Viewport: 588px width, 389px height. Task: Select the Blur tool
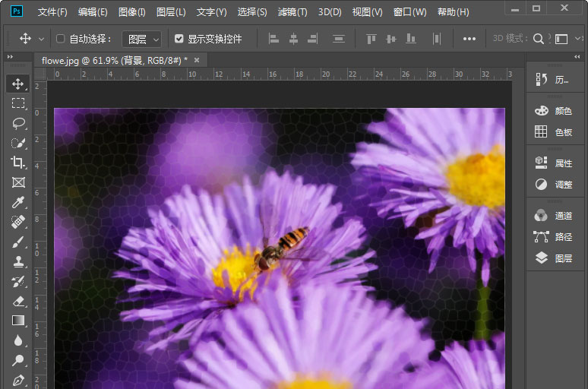pyautogui.click(x=18, y=340)
